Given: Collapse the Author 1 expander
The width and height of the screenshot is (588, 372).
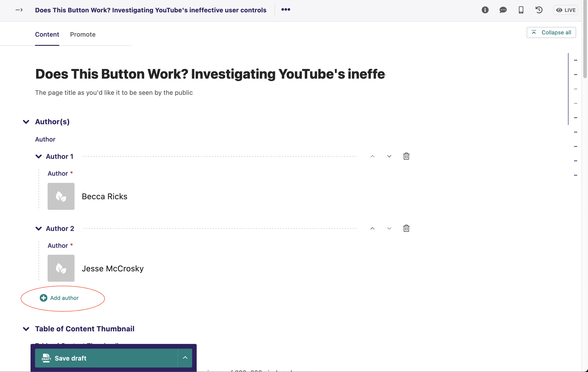Looking at the screenshot, I should coord(39,156).
